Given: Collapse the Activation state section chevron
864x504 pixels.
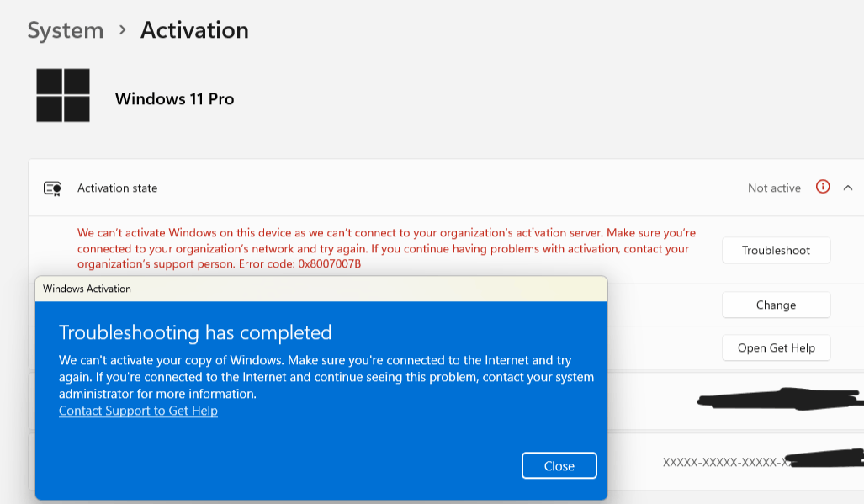Looking at the screenshot, I should pyautogui.click(x=848, y=188).
